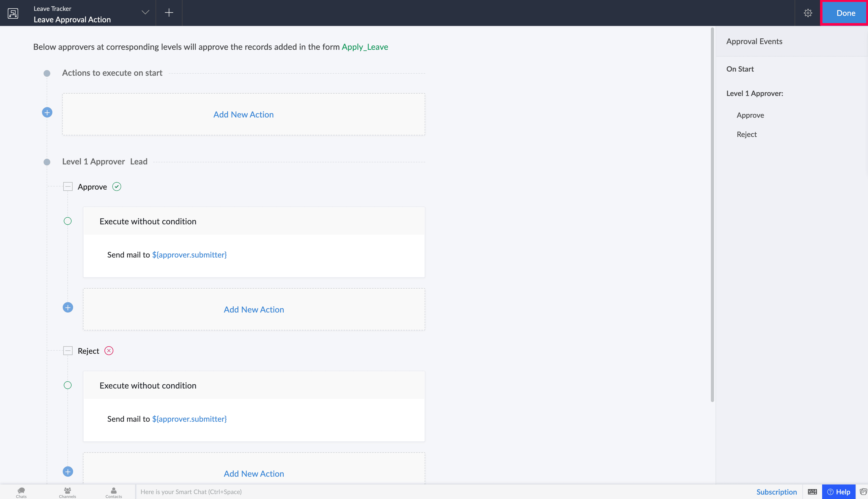This screenshot has height=499, width=868.
Task: Click the plus icon in top bar
Action: (x=169, y=13)
